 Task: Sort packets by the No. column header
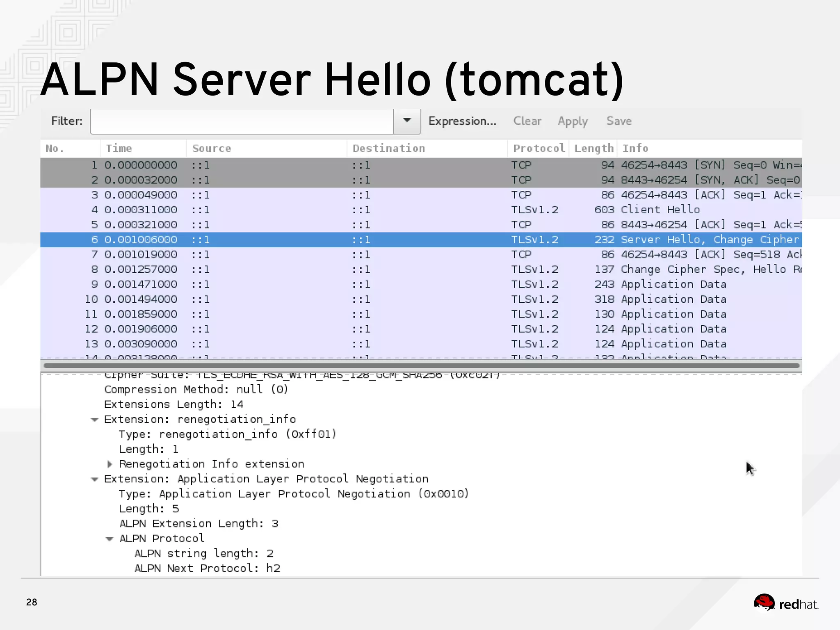70,148
